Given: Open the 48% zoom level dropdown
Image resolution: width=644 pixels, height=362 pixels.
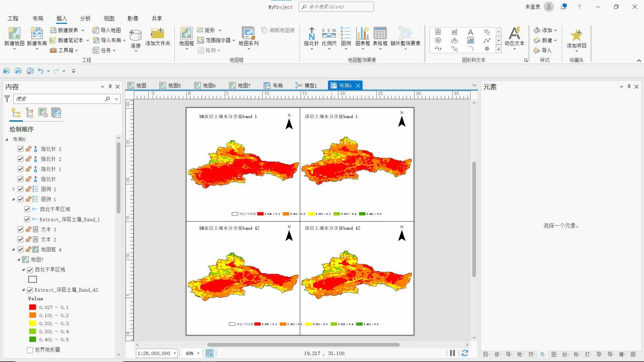Looking at the screenshot, I should pos(198,353).
